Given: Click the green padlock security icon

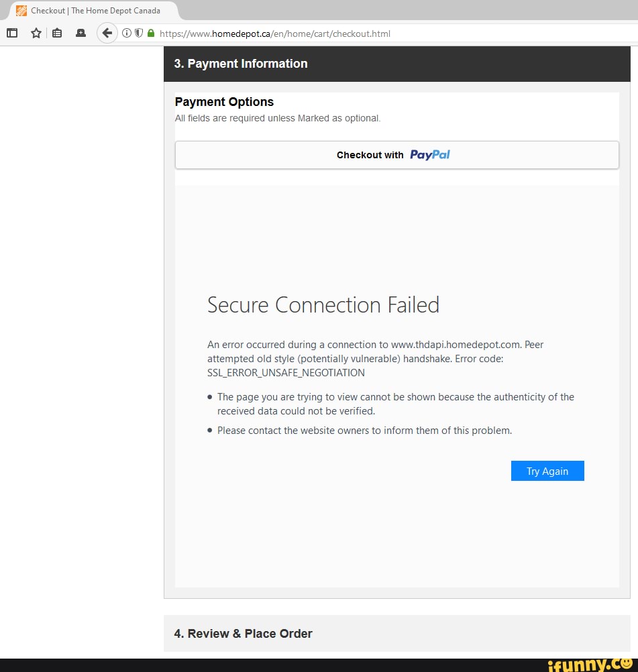Looking at the screenshot, I should (150, 33).
